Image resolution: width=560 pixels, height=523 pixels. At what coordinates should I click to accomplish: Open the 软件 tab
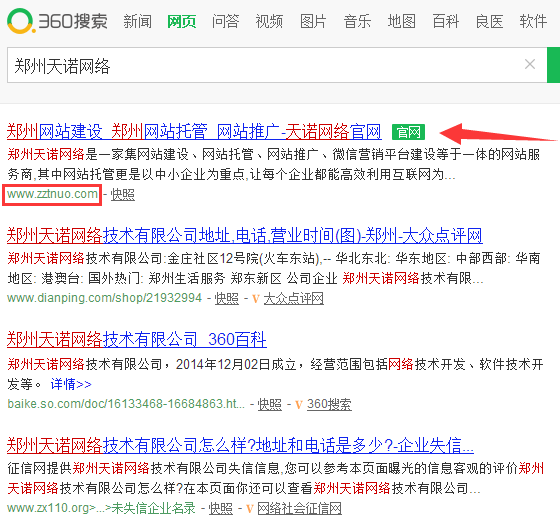point(533,21)
